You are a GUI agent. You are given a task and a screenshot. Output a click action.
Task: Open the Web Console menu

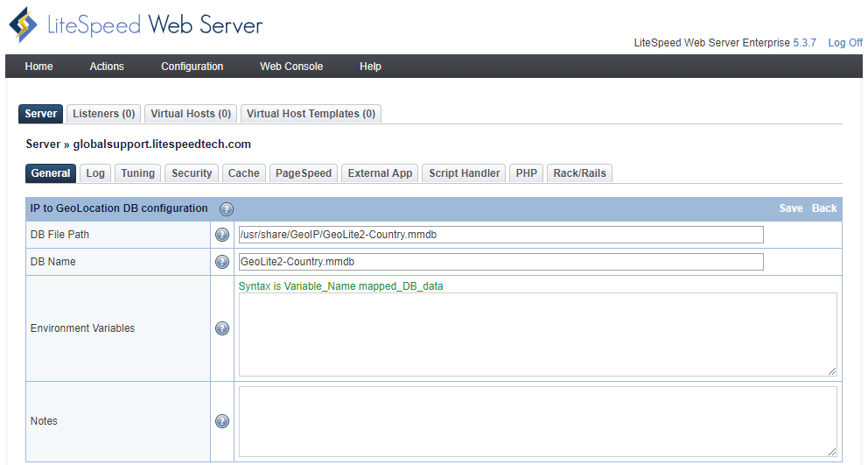click(x=291, y=67)
